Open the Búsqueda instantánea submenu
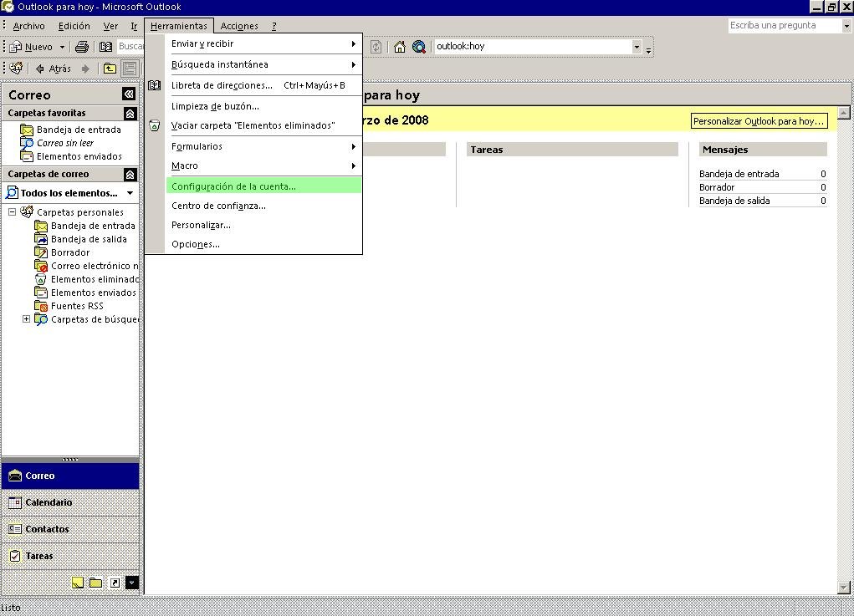The width and height of the screenshot is (854, 616). tap(263, 64)
